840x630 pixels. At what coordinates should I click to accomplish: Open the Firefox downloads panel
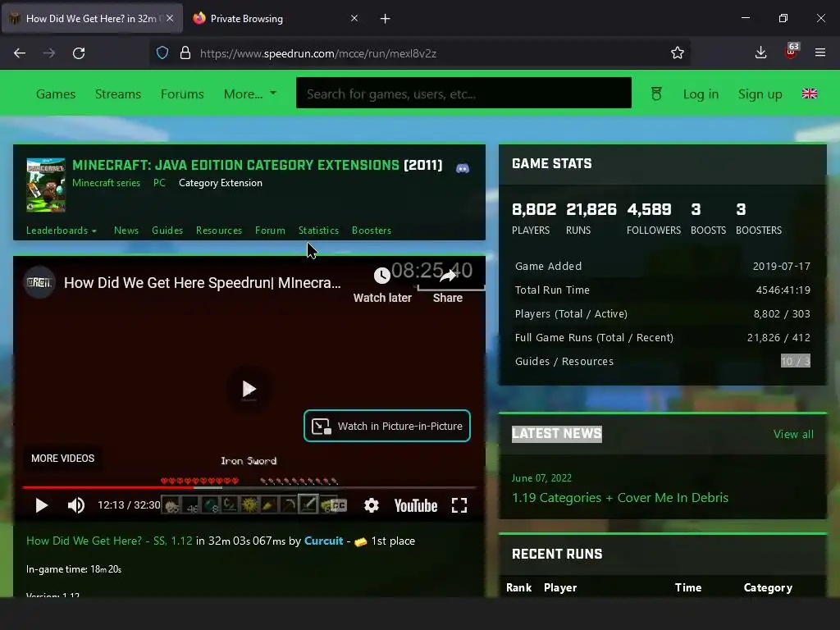coord(760,52)
